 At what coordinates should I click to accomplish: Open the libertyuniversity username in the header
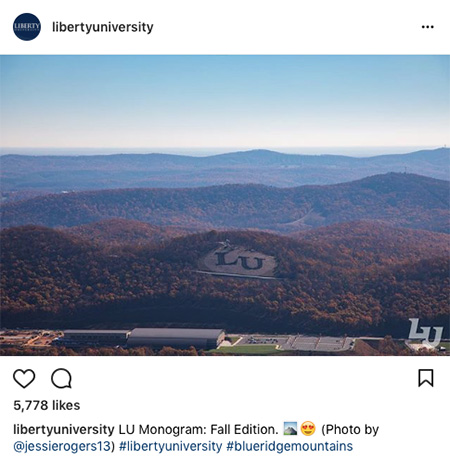point(103,27)
